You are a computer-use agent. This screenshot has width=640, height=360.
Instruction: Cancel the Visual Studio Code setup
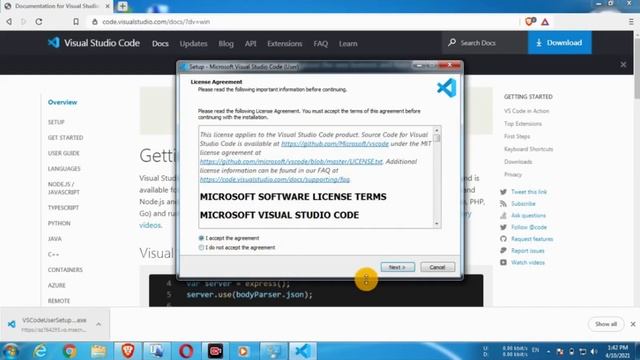(x=437, y=267)
